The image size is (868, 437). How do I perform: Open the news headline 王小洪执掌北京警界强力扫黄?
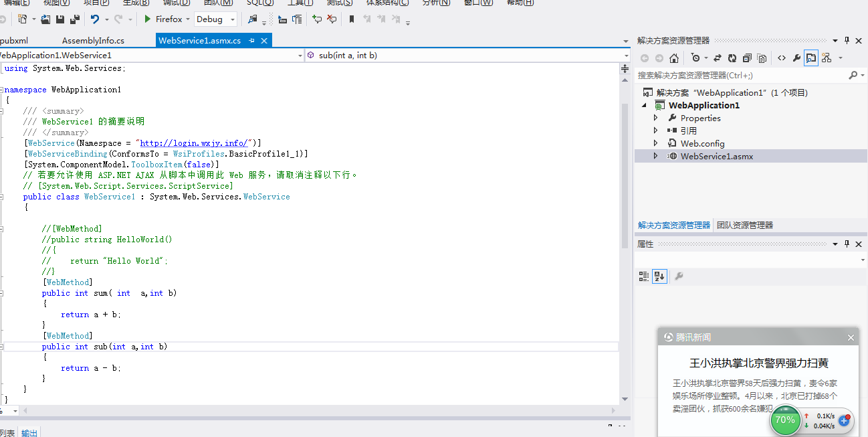[759, 363]
